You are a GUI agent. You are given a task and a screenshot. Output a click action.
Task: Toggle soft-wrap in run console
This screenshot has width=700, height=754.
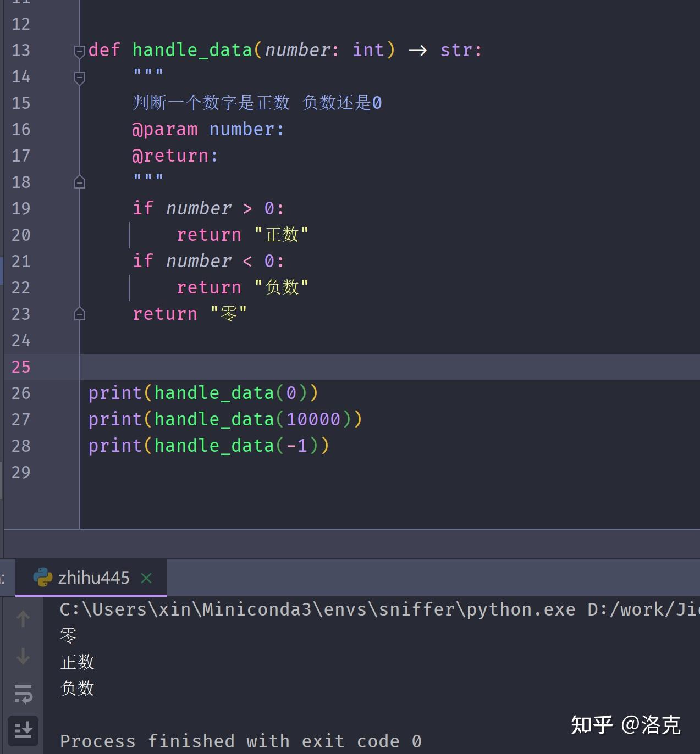[x=23, y=694]
